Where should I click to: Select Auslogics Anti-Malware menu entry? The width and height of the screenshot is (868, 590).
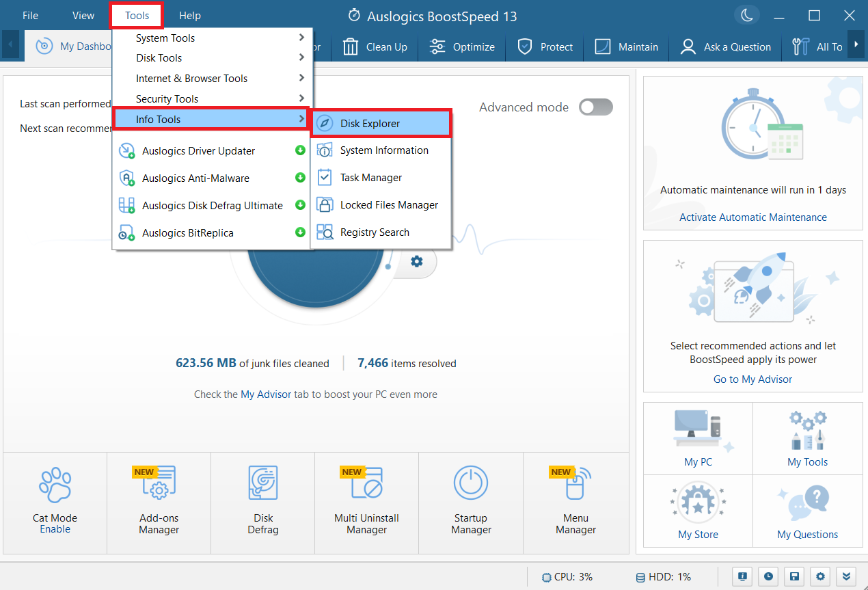coord(213,178)
